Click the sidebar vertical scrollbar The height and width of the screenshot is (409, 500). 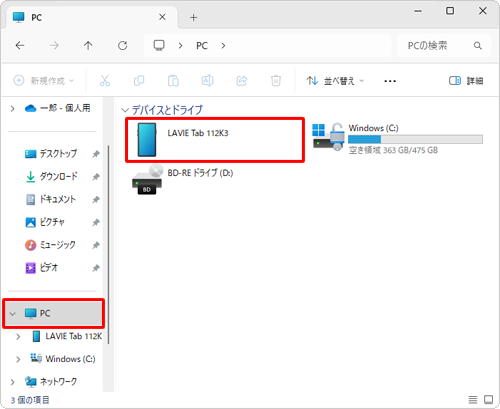pos(108,245)
